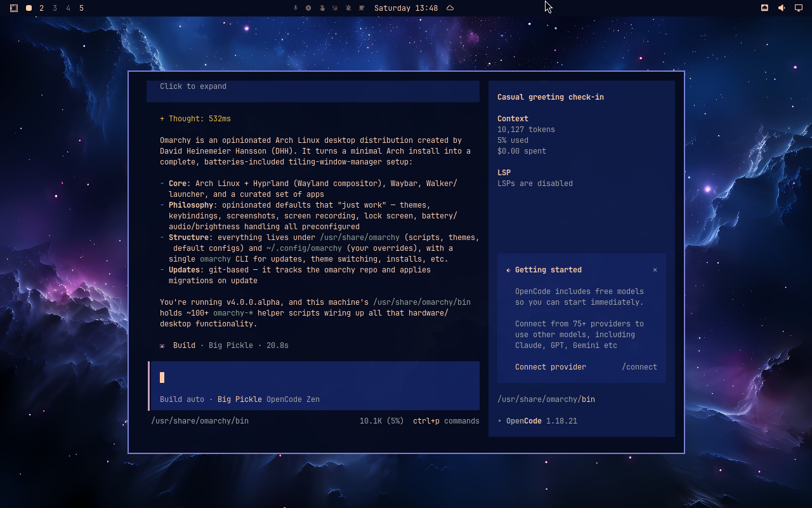Open the Omarchy menu icon in Waybar
The image size is (812, 508).
tap(14, 8)
